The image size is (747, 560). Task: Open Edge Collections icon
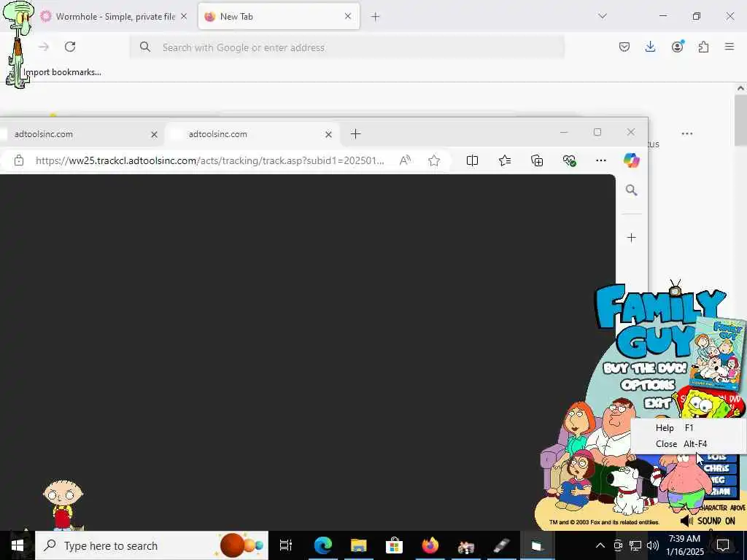point(537,160)
